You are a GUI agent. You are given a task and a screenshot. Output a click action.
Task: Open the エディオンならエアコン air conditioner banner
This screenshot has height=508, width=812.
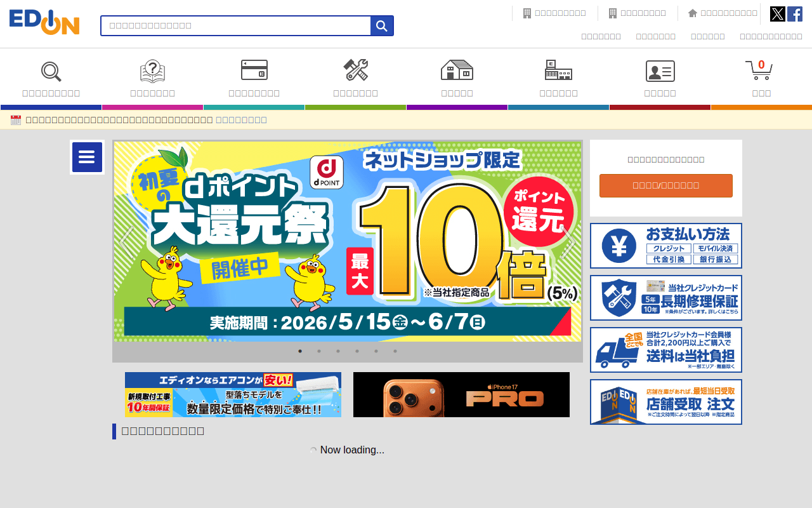pyautogui.click(x=233, y=394)
